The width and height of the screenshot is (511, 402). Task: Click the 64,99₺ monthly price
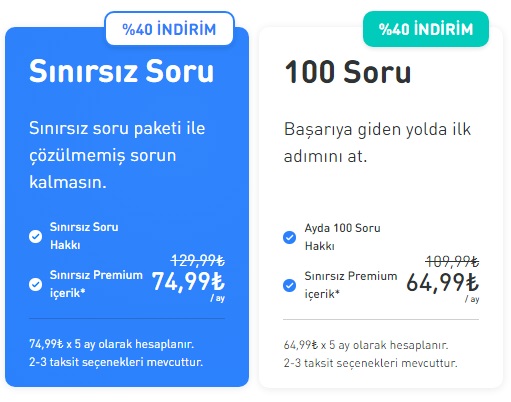coord(443,283)
